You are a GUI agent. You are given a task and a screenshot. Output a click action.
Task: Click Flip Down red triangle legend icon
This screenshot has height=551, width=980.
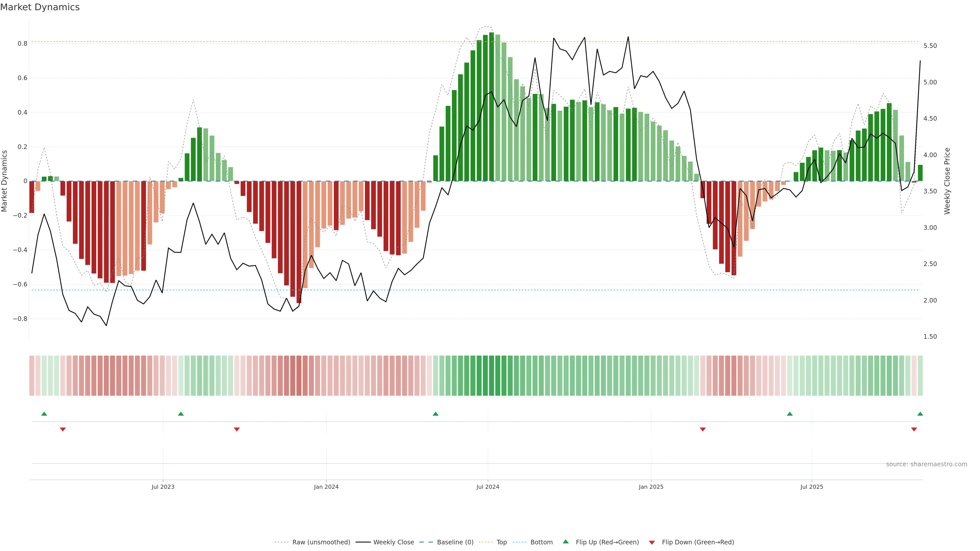point(652,543)
